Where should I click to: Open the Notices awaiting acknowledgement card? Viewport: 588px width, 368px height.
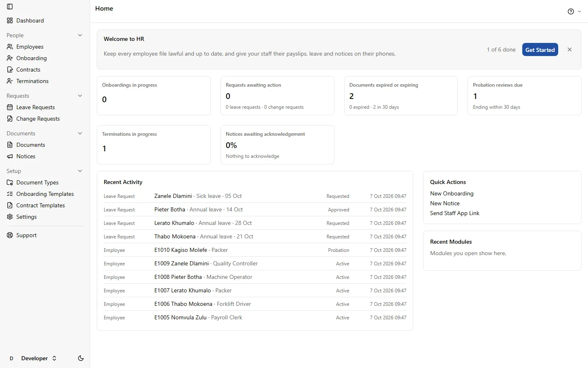pos(277,145)
